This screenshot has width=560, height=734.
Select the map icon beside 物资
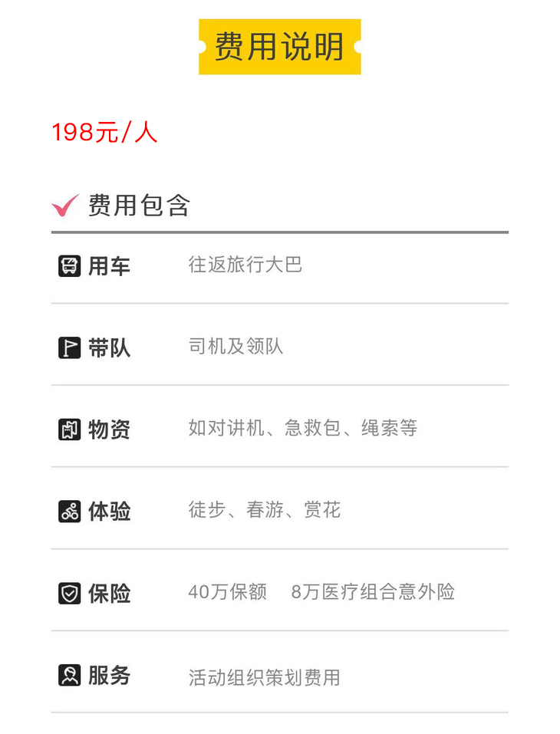tap(69, 430)
